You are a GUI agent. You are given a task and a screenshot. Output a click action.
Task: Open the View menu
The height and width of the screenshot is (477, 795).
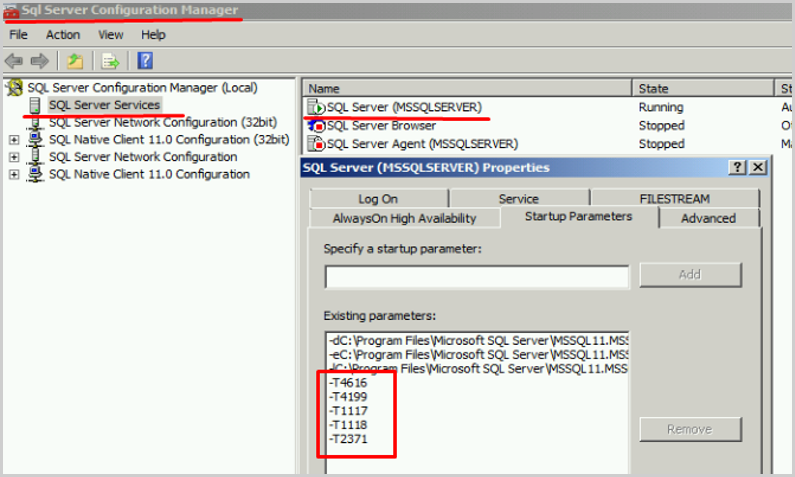point(111,34)
